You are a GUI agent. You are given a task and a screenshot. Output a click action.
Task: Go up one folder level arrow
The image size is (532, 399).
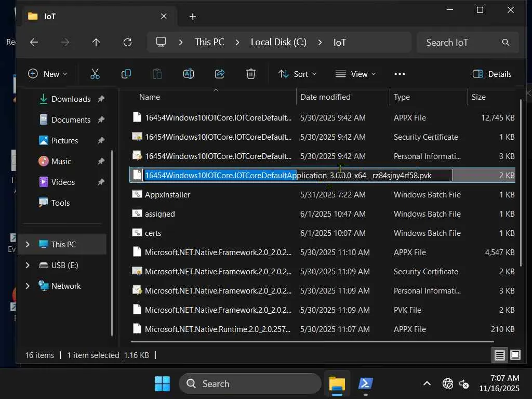pos(96,43)
